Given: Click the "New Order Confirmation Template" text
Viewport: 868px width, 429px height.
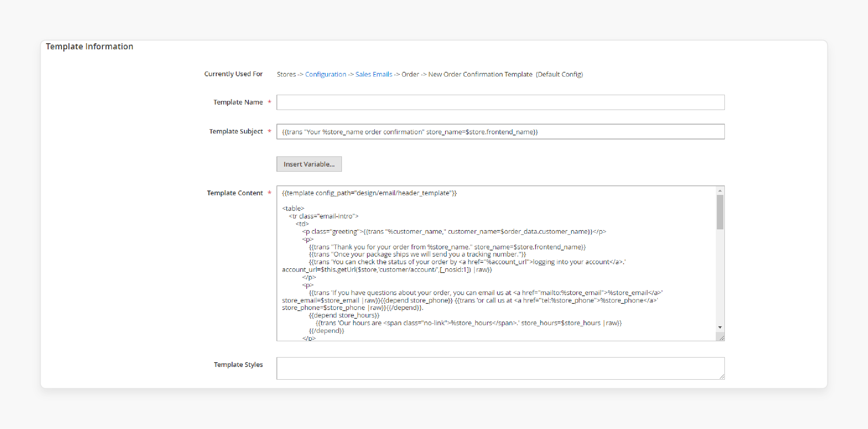Looking at the screenshot, I should pyautogui.click(x=480, y=74).
